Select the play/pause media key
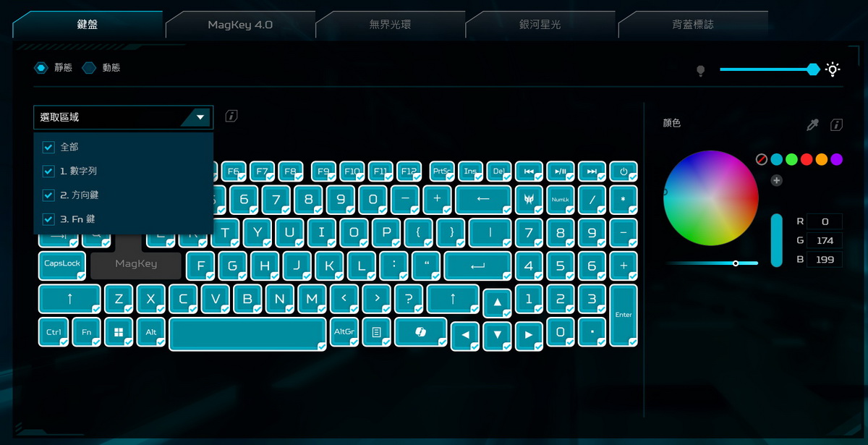Viewport: 868px width, 445px height. coord(561,171)
